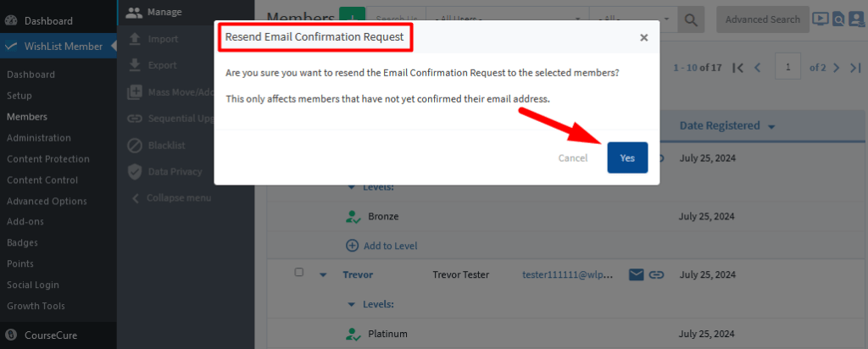
Task: Close the Resend Email Confirmation dialog
Action: point(644,37)
